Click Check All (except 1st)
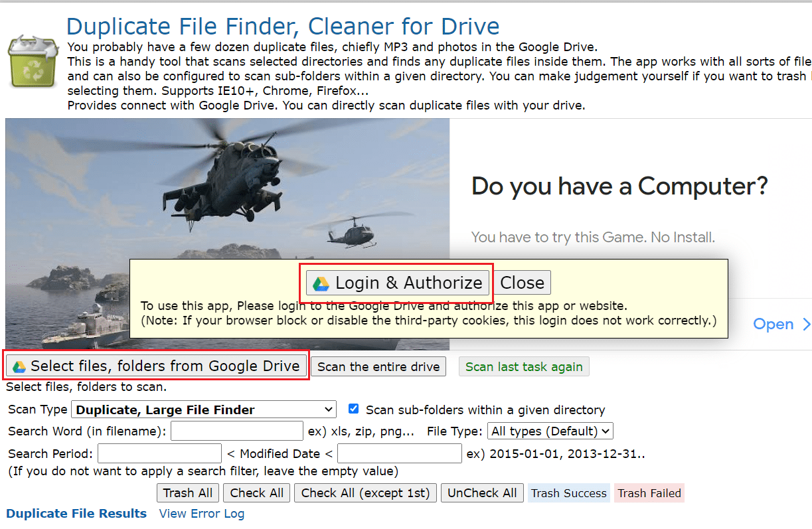This screenshot has width=812, height=529. (365, 492)
